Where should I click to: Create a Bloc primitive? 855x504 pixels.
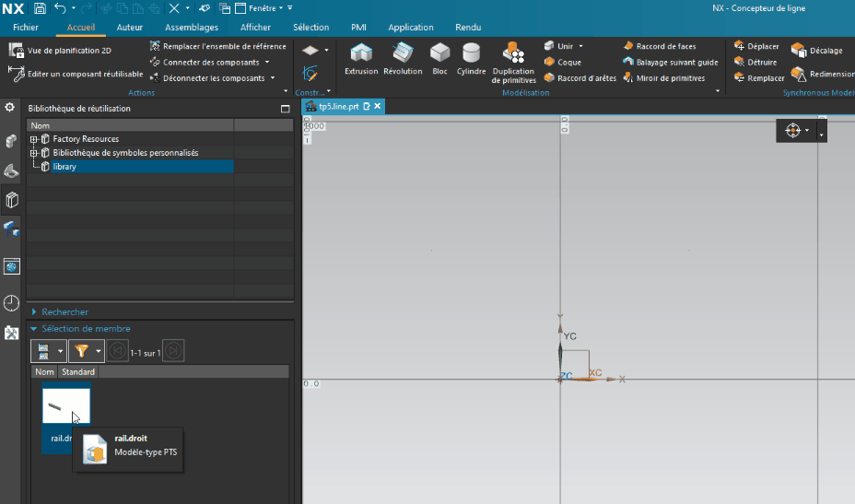[x=439, y=59]
